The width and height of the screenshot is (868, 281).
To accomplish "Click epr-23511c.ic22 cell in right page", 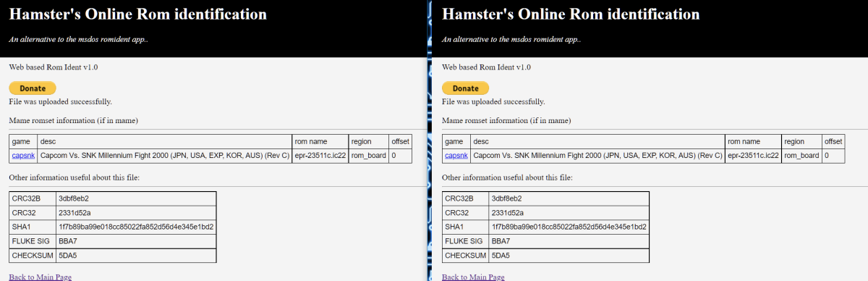I will pos(754,156).
